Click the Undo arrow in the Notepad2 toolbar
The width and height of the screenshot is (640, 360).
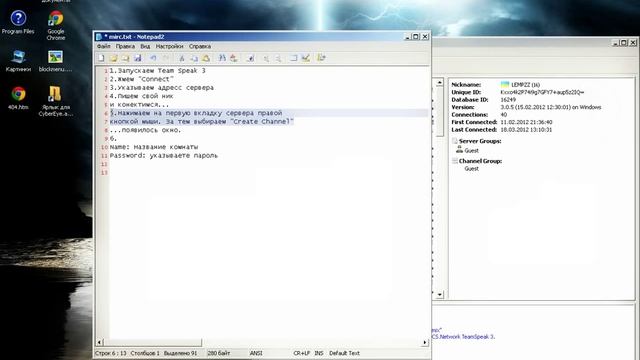[x=153, y=58]
